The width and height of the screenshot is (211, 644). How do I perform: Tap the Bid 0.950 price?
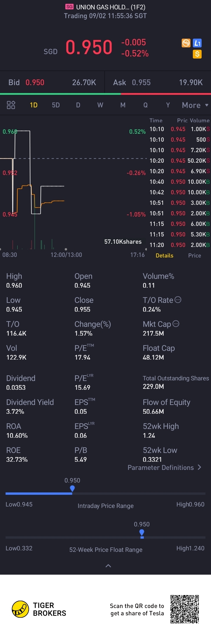[x=35, y=83]
